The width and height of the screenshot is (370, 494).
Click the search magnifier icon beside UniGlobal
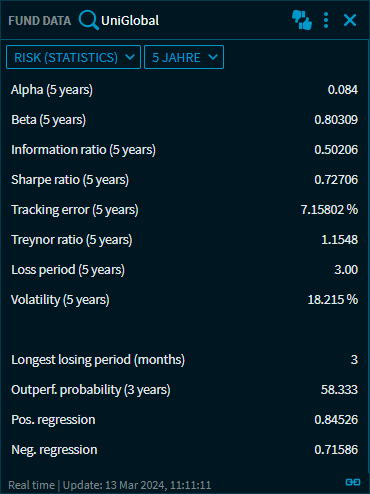pyautogui.click(x=88, y=20)
